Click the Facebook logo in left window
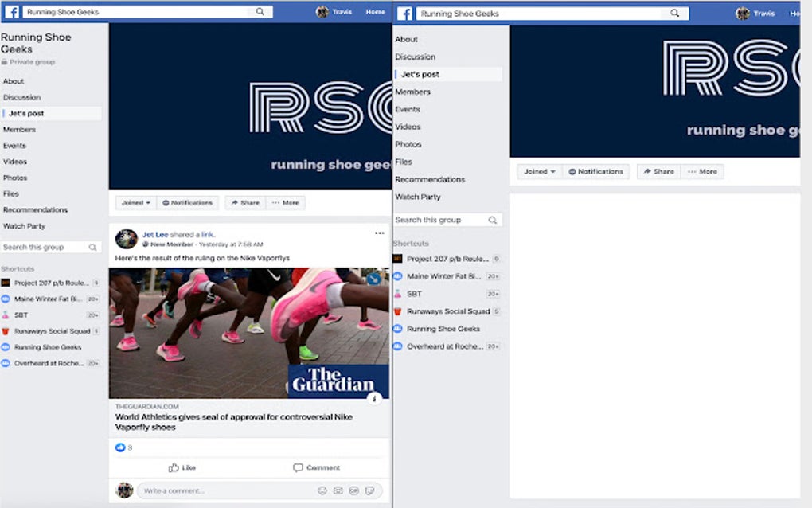The height and width of the screenshot is (508, 812). coord(12,11)
